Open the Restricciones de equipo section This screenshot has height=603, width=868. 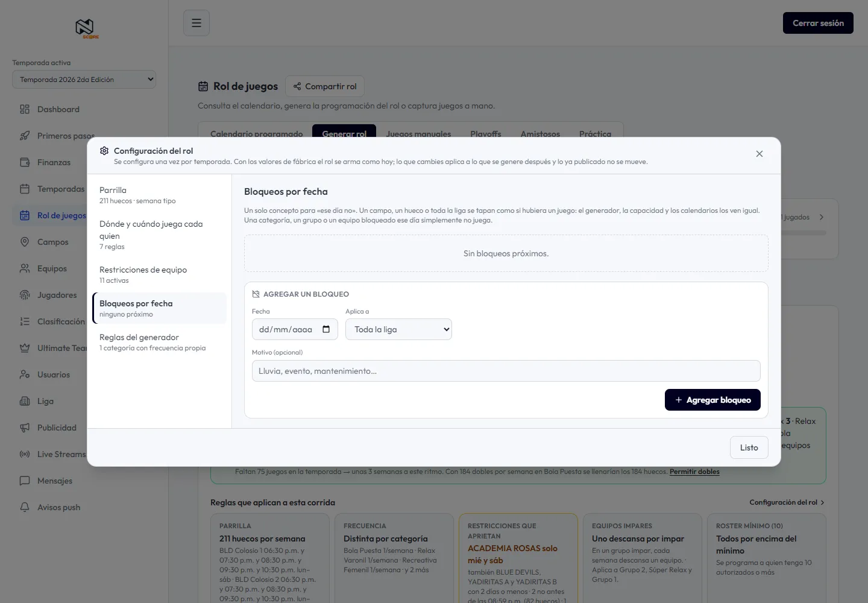(159, 274)
